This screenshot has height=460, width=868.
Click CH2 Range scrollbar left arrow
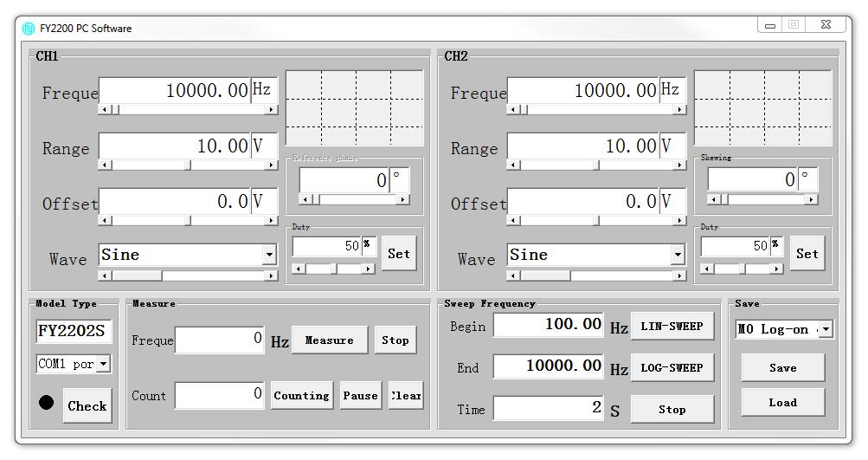(513, 165)
